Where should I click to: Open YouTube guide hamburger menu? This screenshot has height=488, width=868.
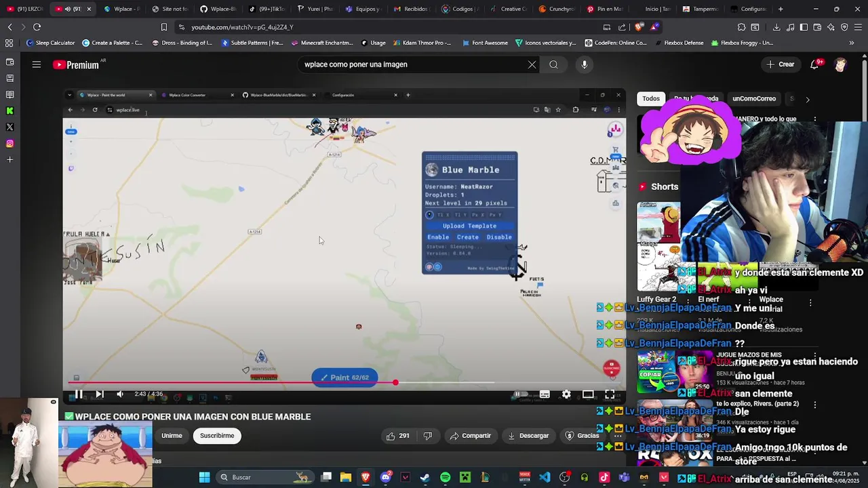pyautogui.click(x=37, y=64)
